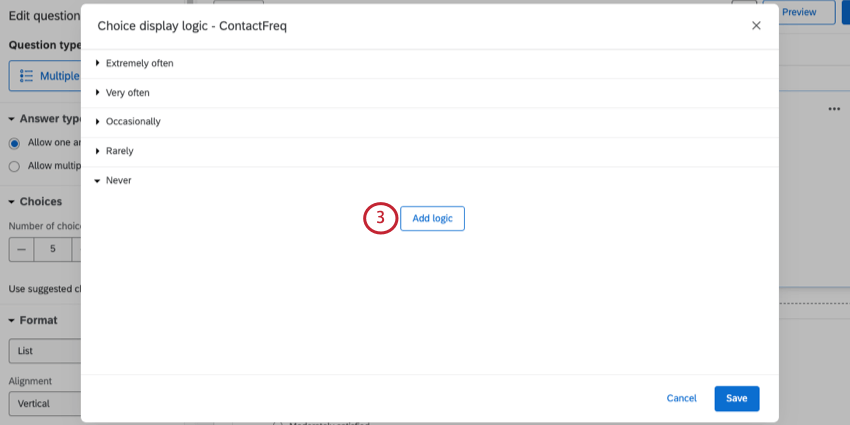850x425 pixels.
Task: Collapse the Answer type section
Action: 11,119
